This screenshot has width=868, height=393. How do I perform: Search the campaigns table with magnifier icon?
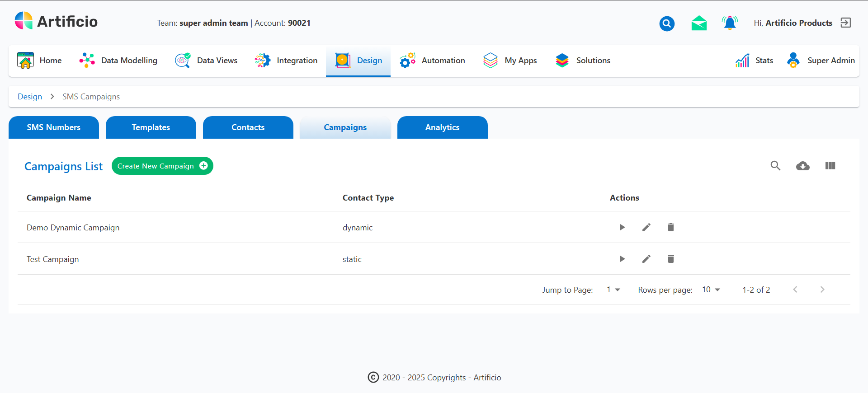[775, 166]
